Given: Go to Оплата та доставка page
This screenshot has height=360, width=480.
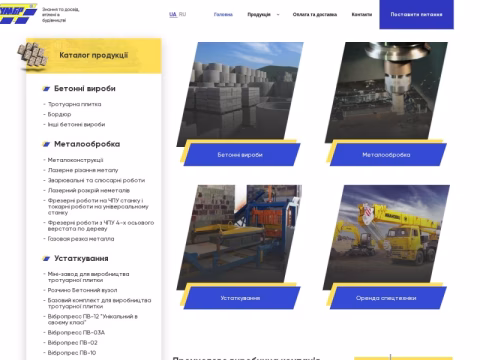Looking at the screenshot, I should 315,14.
